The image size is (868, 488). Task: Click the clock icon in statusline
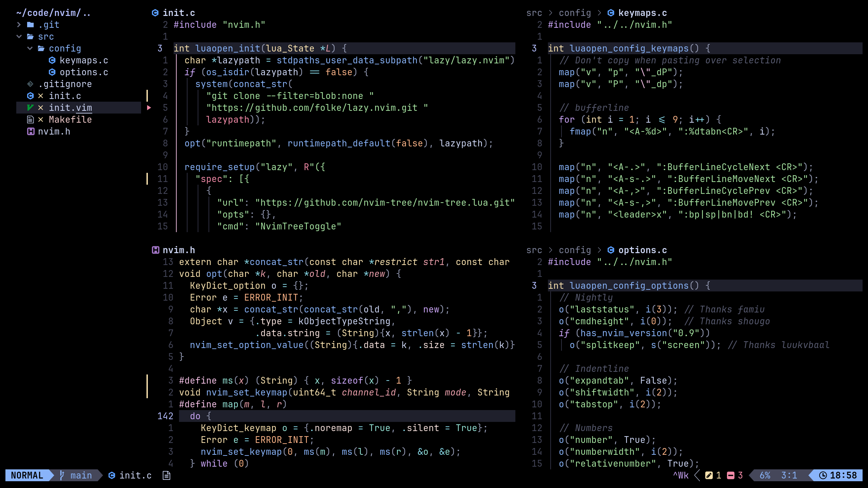point(823,475)
